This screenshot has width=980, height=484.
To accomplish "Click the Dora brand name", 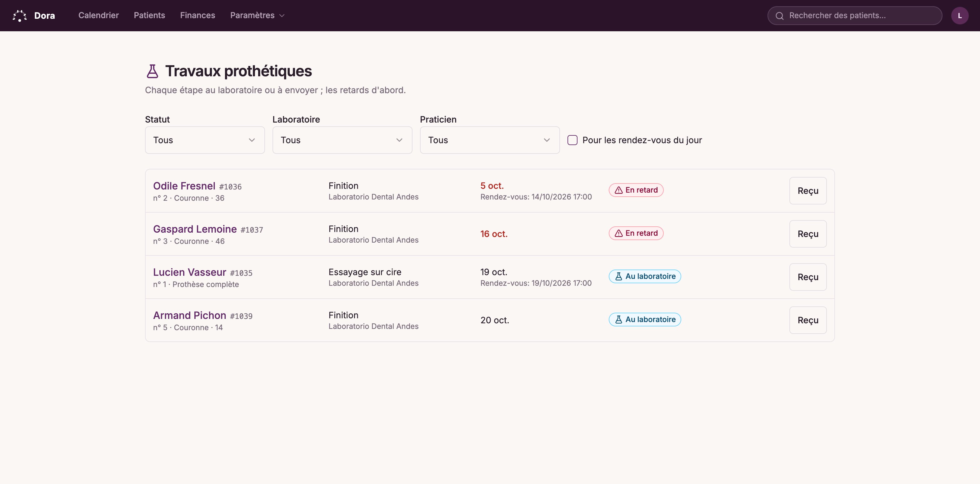I will [44, 16].
